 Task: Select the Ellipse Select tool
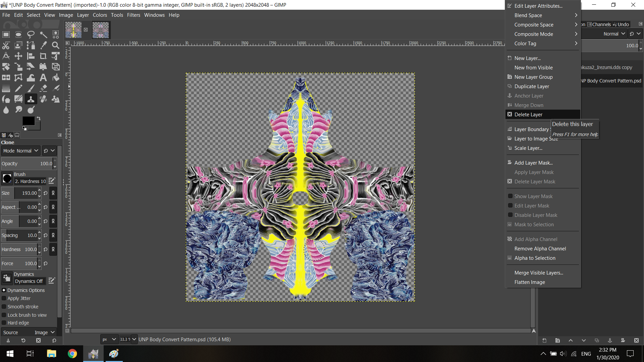coord(18,35)
